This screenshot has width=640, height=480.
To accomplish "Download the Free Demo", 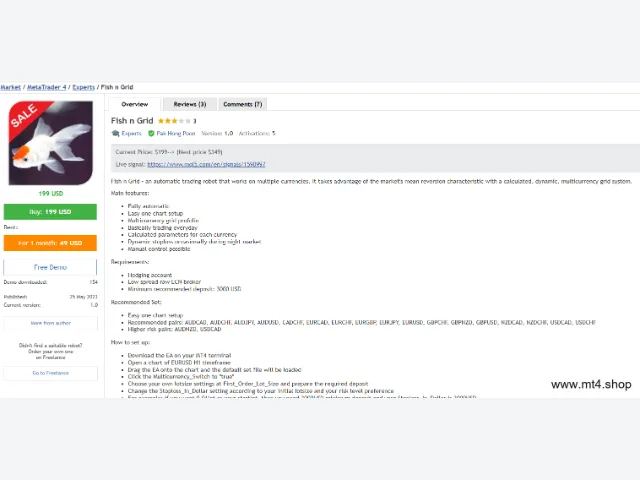I will [x=50, y=267].
